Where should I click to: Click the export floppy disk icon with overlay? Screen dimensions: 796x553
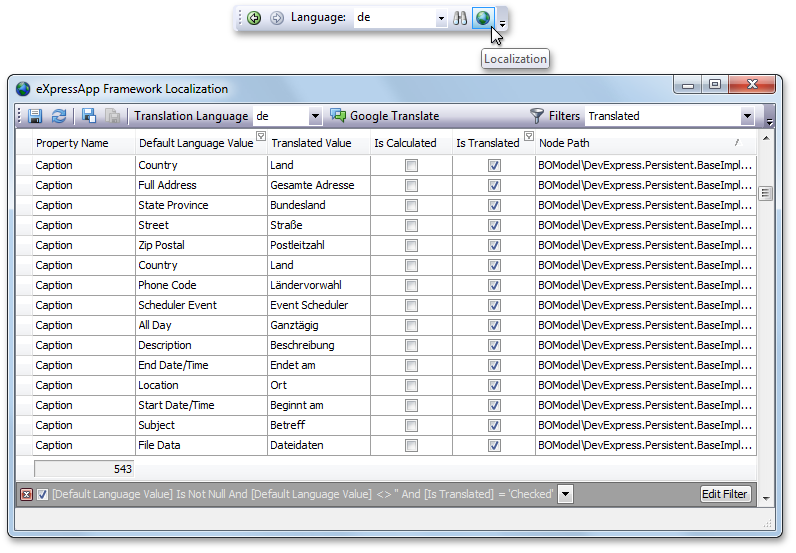click(89, 116)
